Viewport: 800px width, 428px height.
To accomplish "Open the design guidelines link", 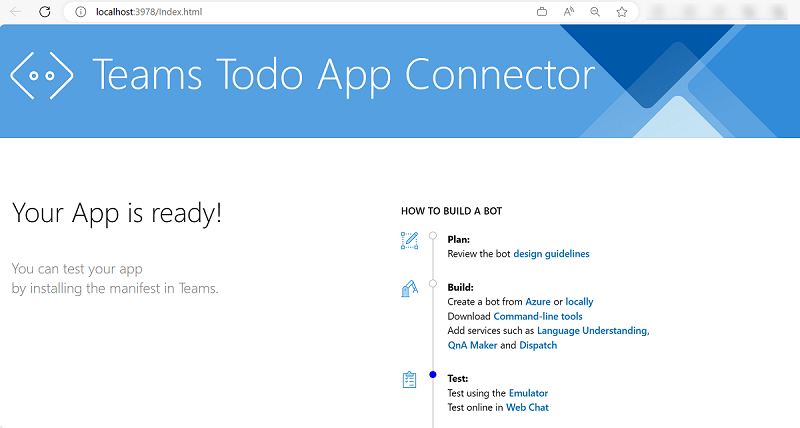I will [x=551, y=254].
